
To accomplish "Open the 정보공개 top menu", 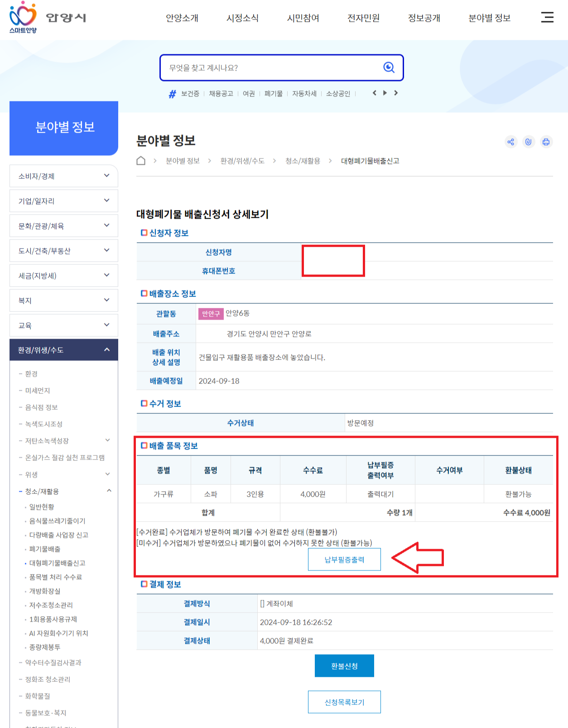I will coord(424,18).
